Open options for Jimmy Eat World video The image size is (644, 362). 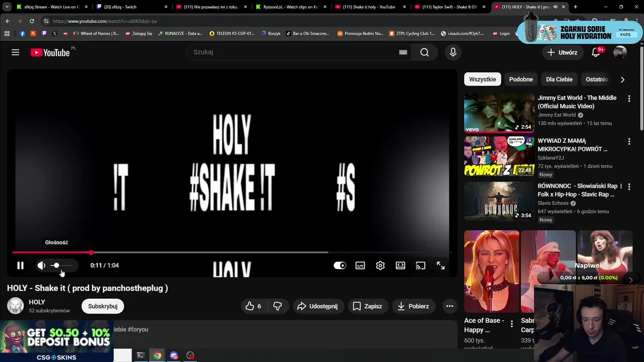(629, 99)
